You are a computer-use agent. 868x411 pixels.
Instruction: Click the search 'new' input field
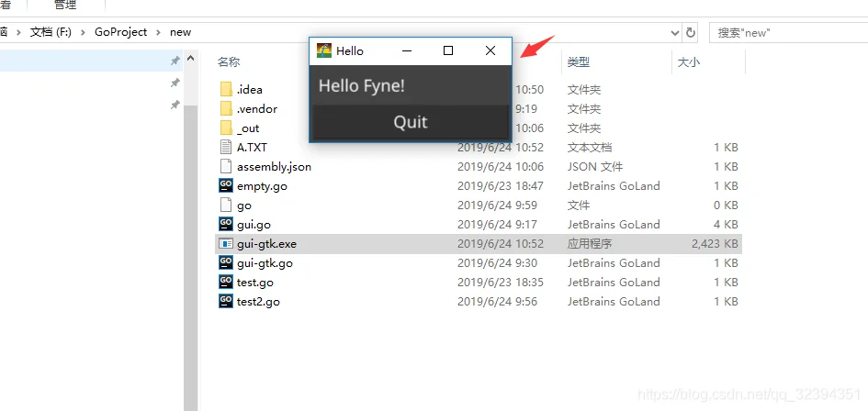tap(788, 33)
